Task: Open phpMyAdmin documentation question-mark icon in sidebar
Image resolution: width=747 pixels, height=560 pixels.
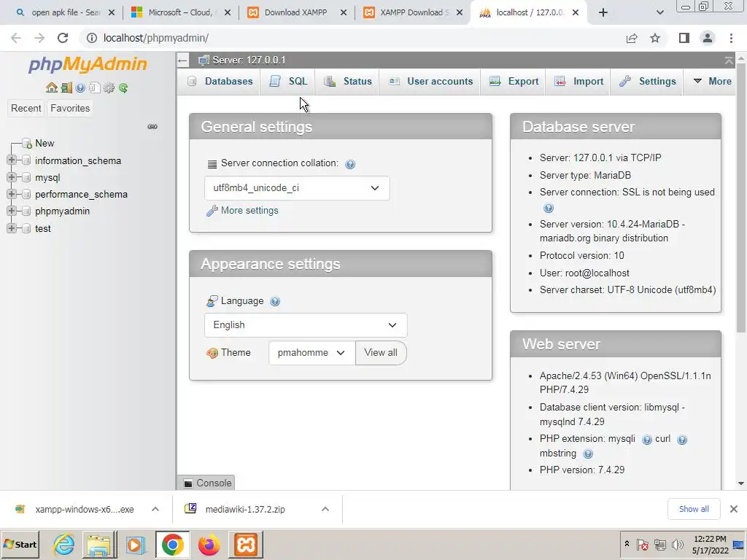Action: point(80,87)
